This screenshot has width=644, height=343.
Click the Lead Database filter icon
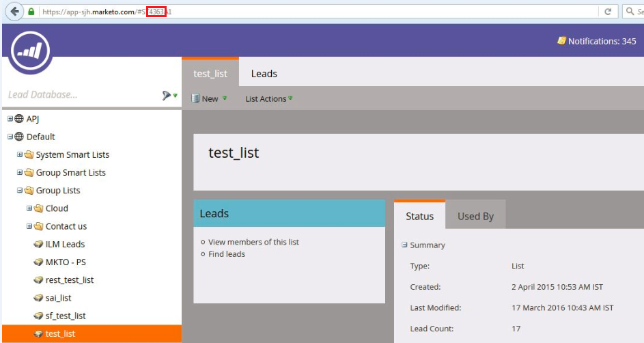[167, 95]
